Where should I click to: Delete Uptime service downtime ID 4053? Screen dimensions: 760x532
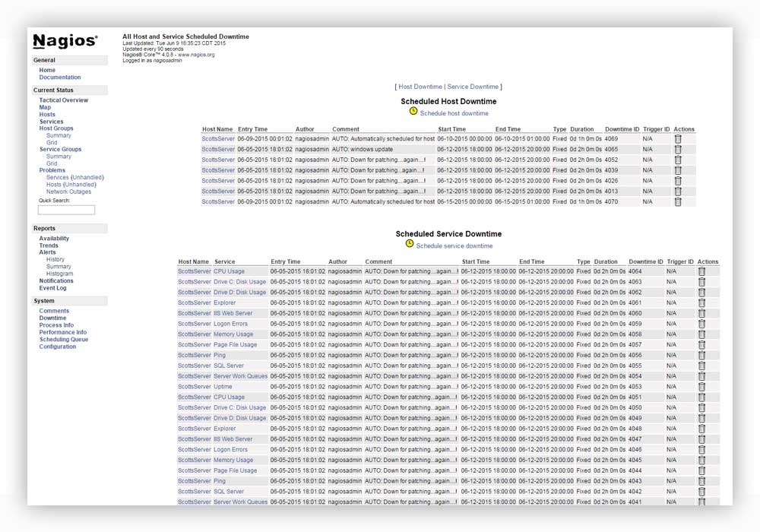pos(701,387)
